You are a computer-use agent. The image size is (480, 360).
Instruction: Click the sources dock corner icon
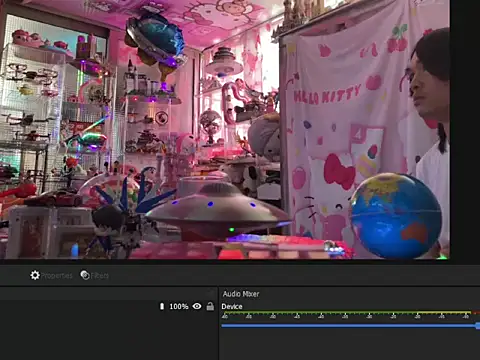[211, 293]
